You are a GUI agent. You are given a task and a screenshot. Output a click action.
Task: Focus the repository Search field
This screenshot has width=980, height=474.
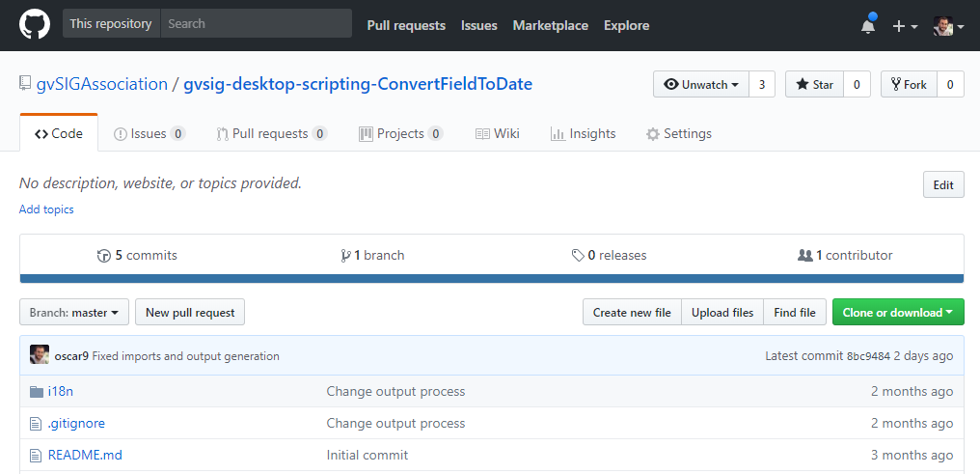(255, 23)
